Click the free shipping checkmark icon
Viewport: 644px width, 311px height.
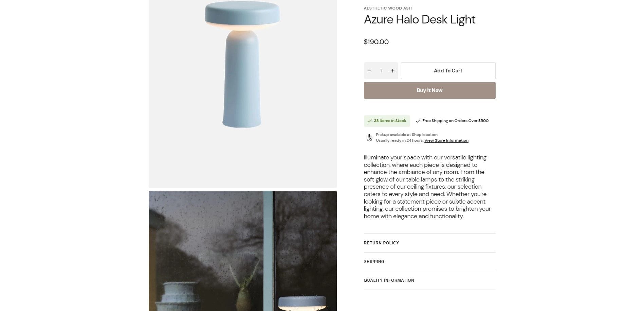pos(418,121)
